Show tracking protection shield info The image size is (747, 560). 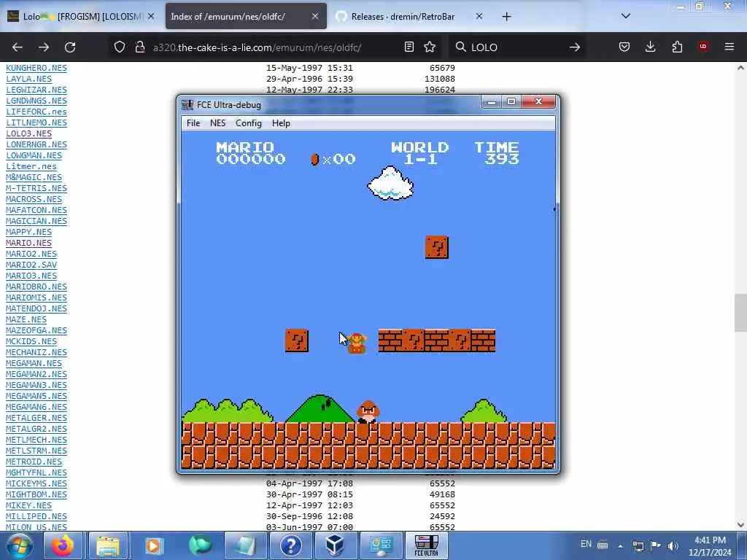point(119,47)
